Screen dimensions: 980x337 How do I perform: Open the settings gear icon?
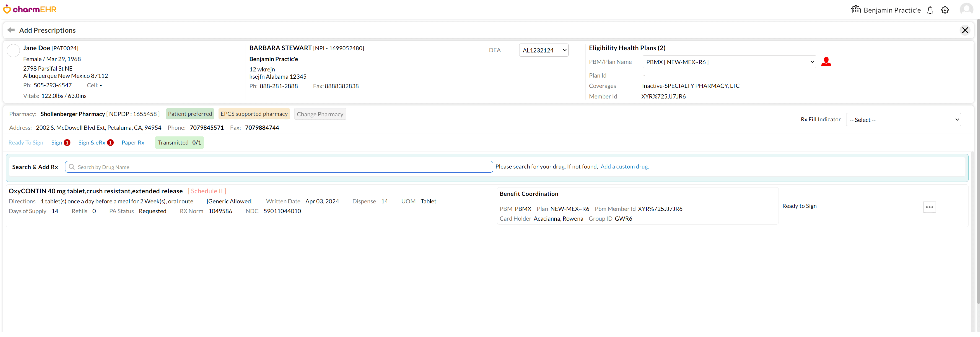(x=945, y=10)
